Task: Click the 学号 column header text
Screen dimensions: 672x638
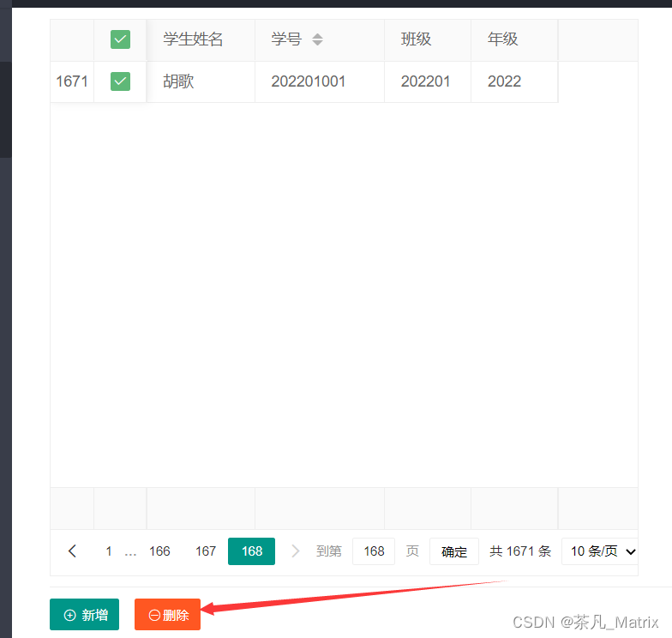Action: (286, 39)
